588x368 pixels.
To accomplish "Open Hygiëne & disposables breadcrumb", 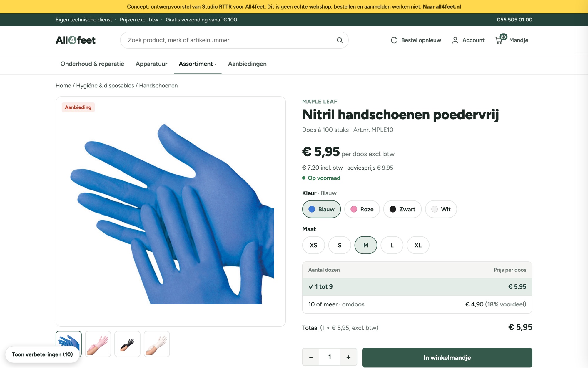I will pyautogui.click(x=105, y=85).
